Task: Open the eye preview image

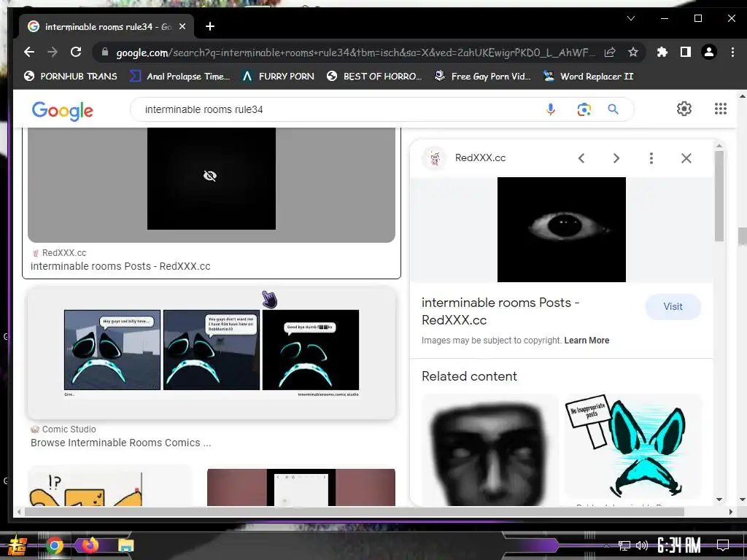Action: coord(562,230)
